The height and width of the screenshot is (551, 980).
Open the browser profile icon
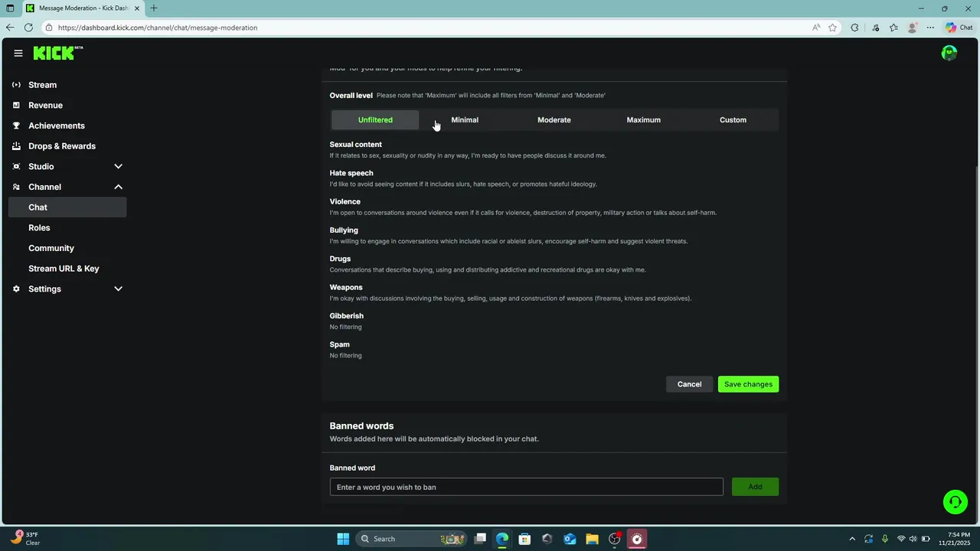pyautogui.click(x=912, y=28)
